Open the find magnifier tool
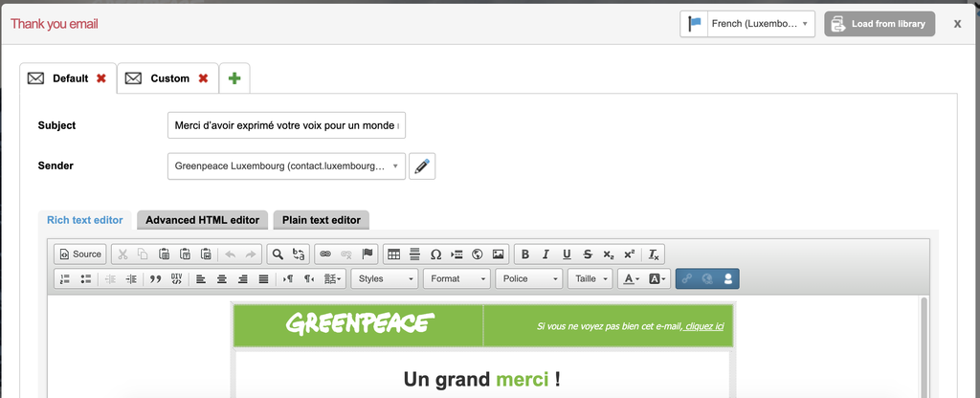The width and height of the screenshot is (980, 398). click(278, 254)
